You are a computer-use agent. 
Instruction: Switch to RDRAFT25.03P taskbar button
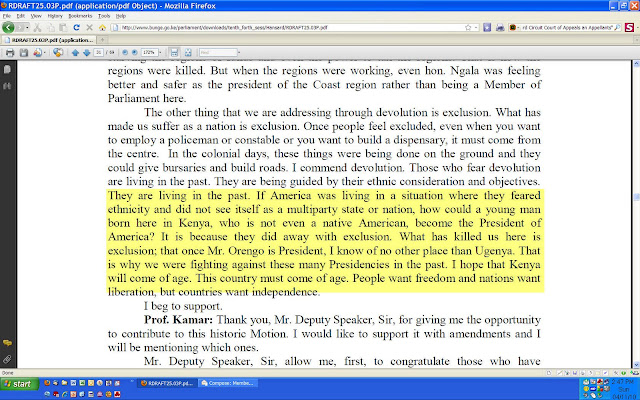tap(166, 383)
